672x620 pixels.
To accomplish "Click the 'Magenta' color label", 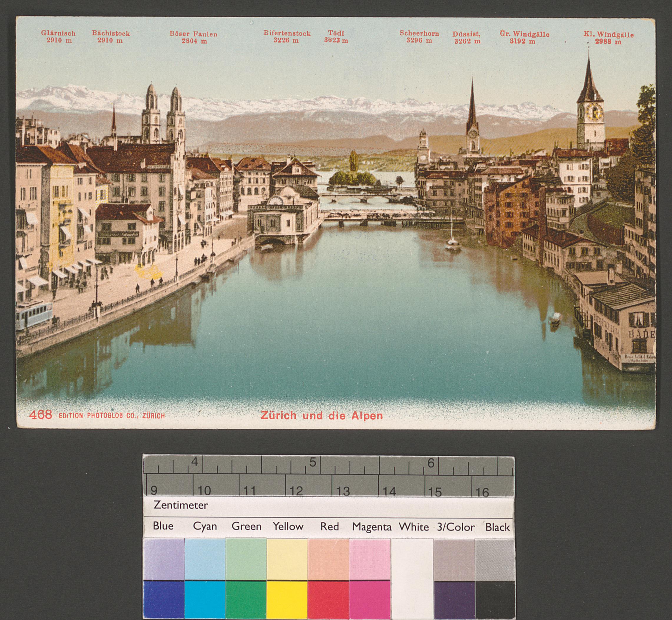I will point(372,527).
